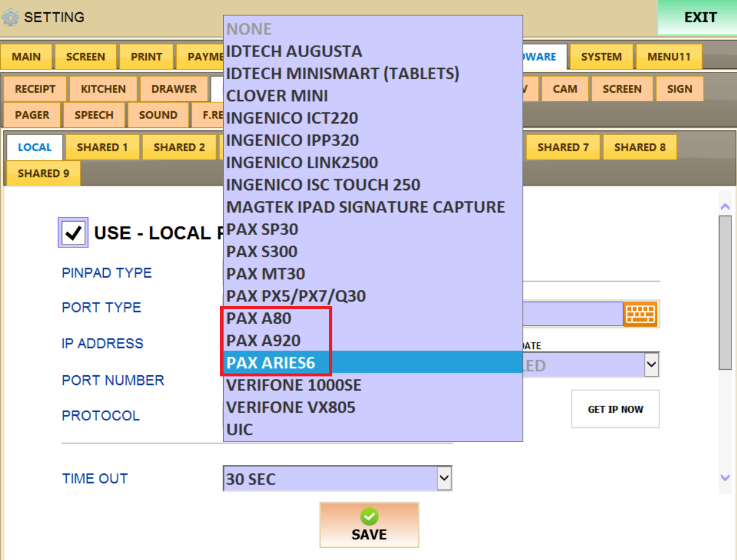Choose INGENICO ISC TOUCH 250
This screenshot has height=560, width=737.
[x=373, y=185]
